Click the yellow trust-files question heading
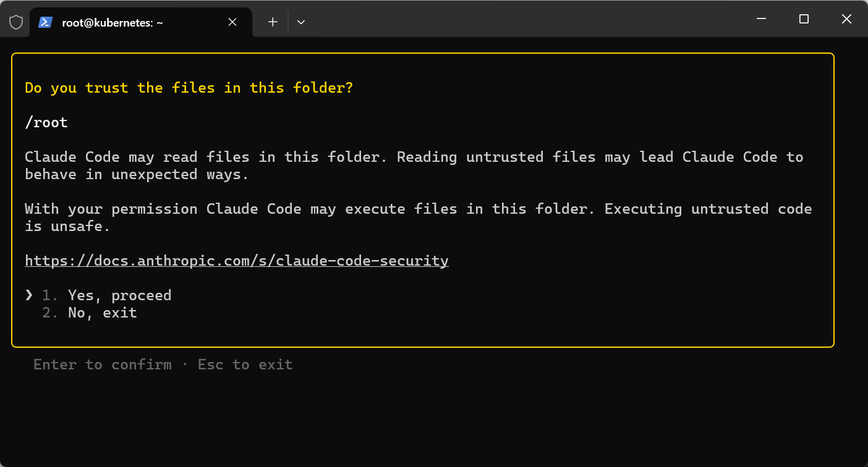The width and height of the screenshot is (868, 467). pos(189,88)
